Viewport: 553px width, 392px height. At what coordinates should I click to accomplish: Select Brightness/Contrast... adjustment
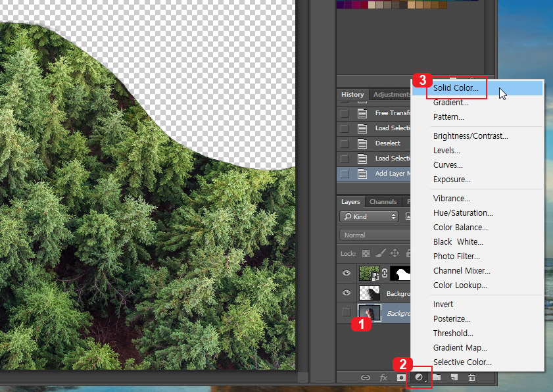(477, 136)
